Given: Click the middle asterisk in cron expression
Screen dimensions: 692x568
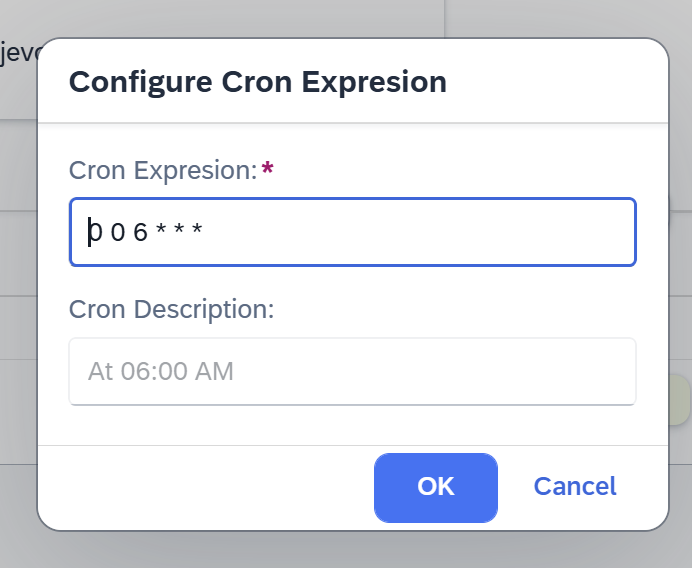Looking at the screenshot, I should click(180, 231).
